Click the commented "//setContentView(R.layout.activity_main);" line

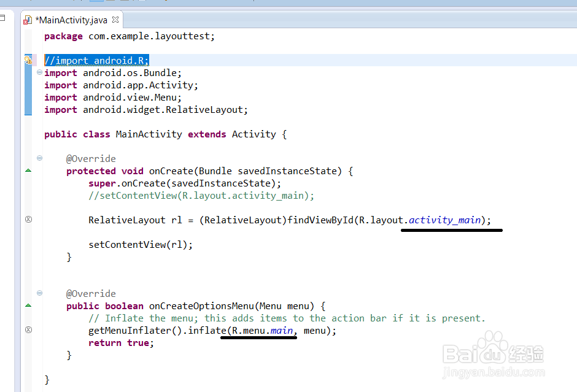(201, 196)
